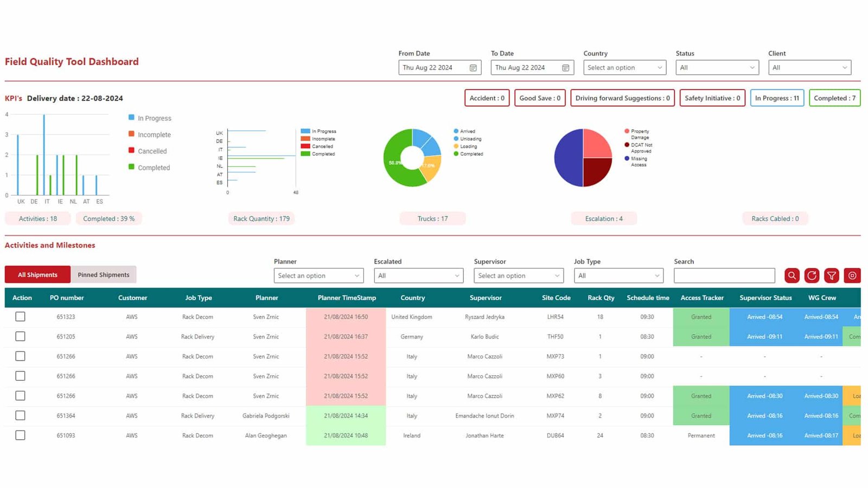Select checkbox in the MXP73 row
The image size is (868, 488).
pyautogui.click(x=20, y=356)
